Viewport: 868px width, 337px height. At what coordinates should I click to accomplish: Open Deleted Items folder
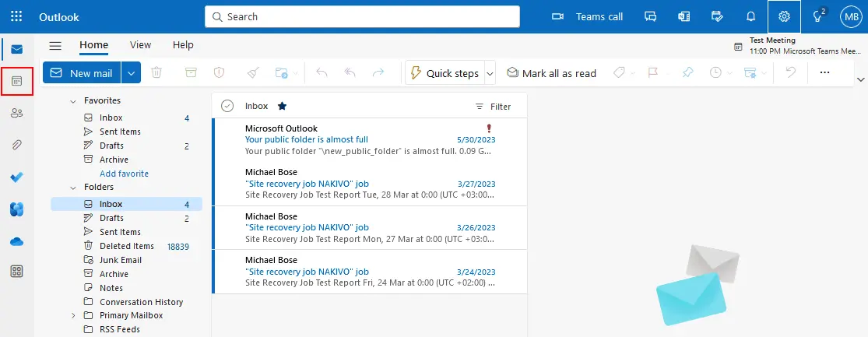point(126,246)
